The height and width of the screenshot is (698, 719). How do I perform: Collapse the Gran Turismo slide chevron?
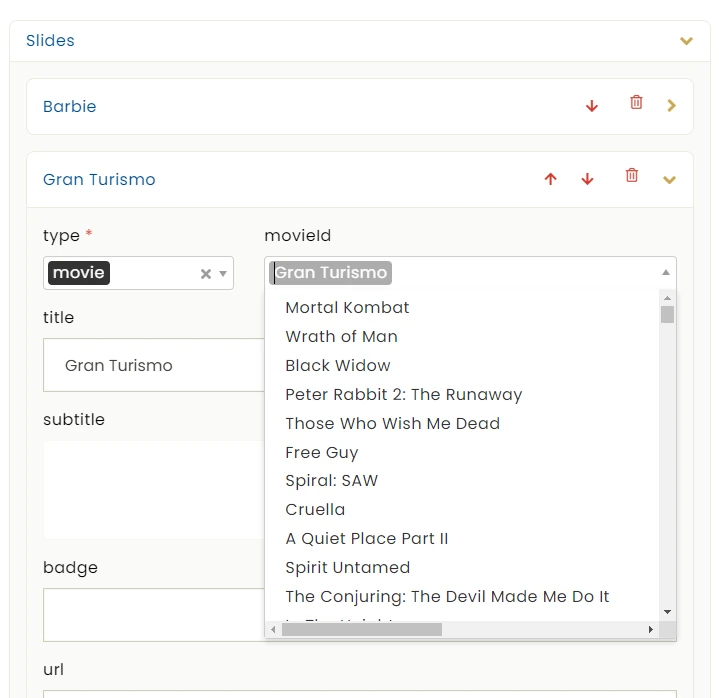point(669,180)
